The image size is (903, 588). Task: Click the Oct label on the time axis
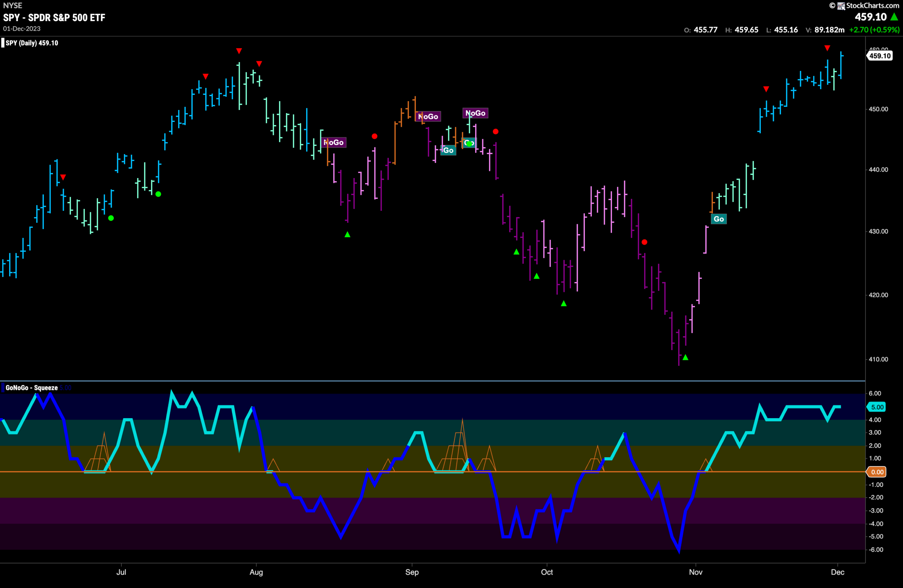(547, 572)
